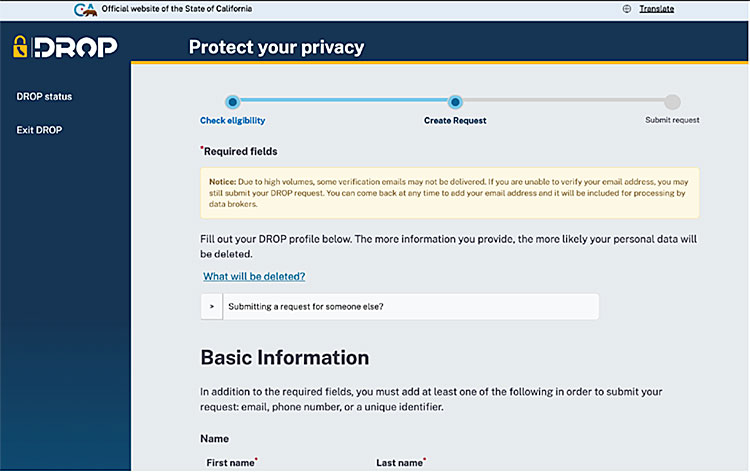
Task: Open the Translate link
Action: (x=656, y=9)
